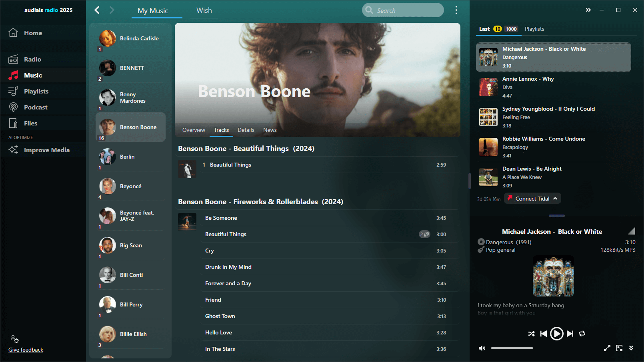Click the Search input field
The width and height of the screenshot is (644, 362).
coord(403,10)
